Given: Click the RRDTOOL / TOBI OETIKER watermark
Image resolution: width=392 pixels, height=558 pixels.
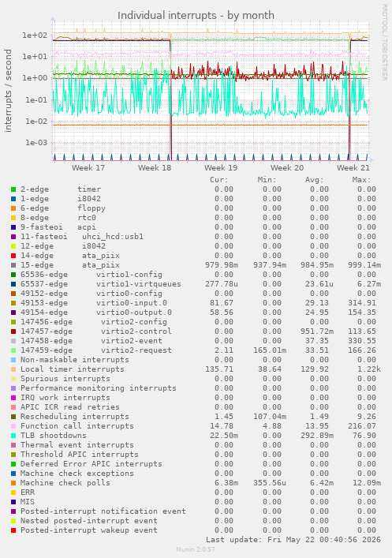Looking at the screenshot, I should pyautogui.click(x=385, y=43).
